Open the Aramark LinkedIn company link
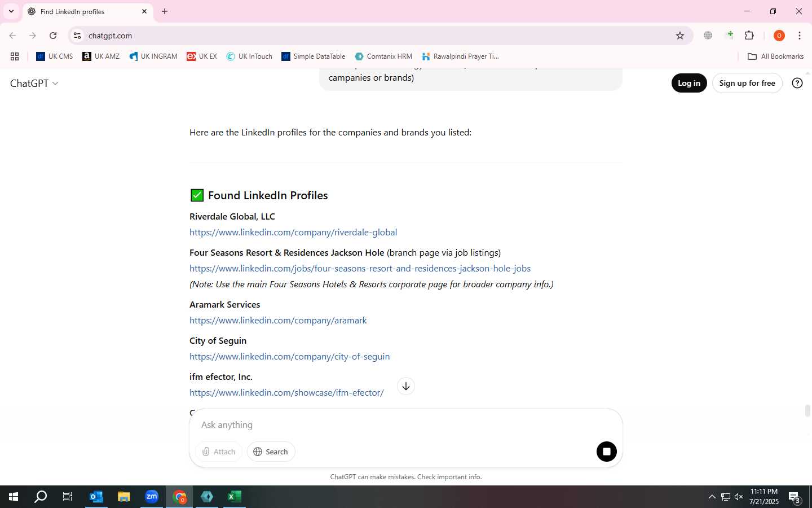Image resolution: width=812 pixels, height=508 pixels. coord(278,321)
